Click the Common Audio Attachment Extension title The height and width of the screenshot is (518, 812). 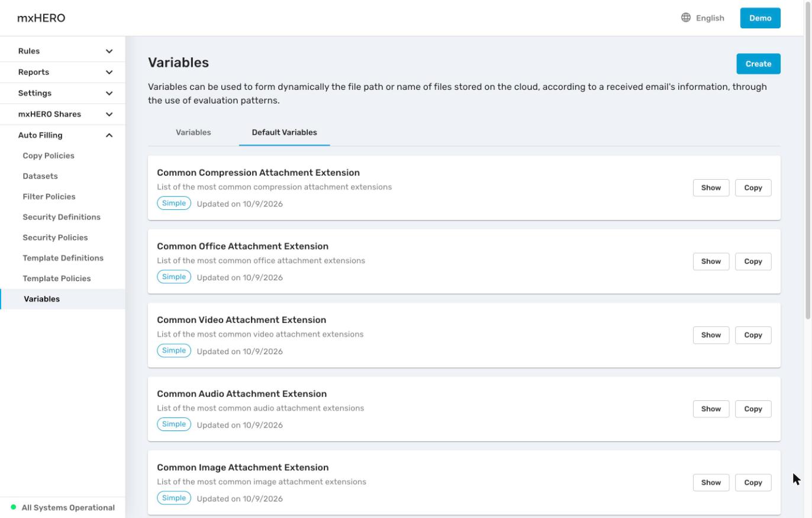click(x=241, y=394)
